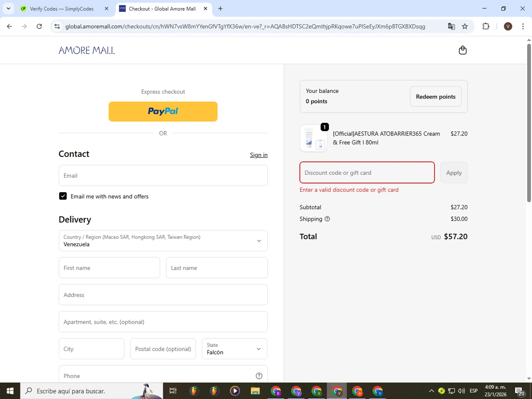Switch to the Verify Codes SimplyCodes tab

pos(62,9)
